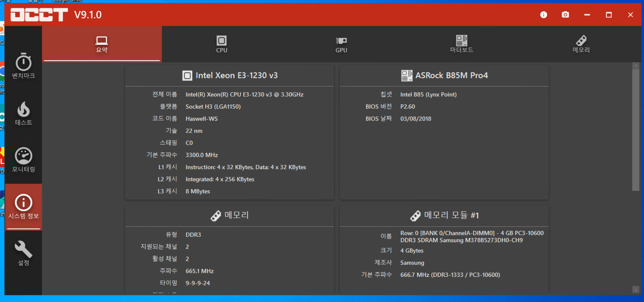Click the vertical scrollbar thumb
This screenshot has width=644, height=302.
coord(636,130)
